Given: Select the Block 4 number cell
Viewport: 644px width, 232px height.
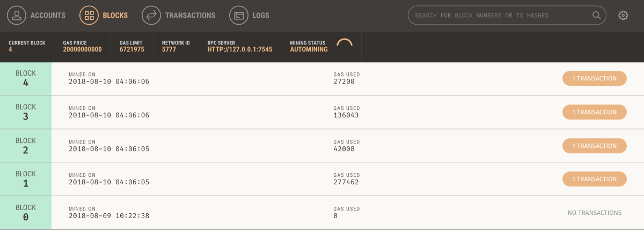Looking at the screenshot, I should pos(26,78).
